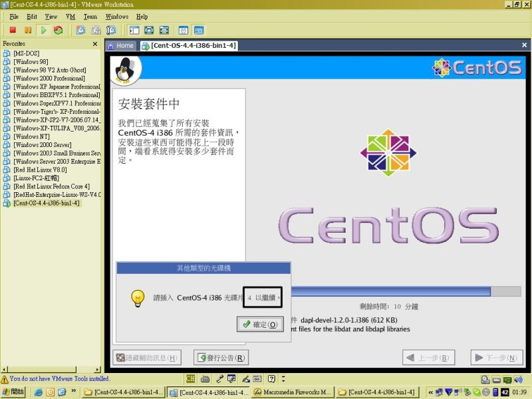Open the Help menu
This screenshot has width=532, height=399.
click(142, 16)
